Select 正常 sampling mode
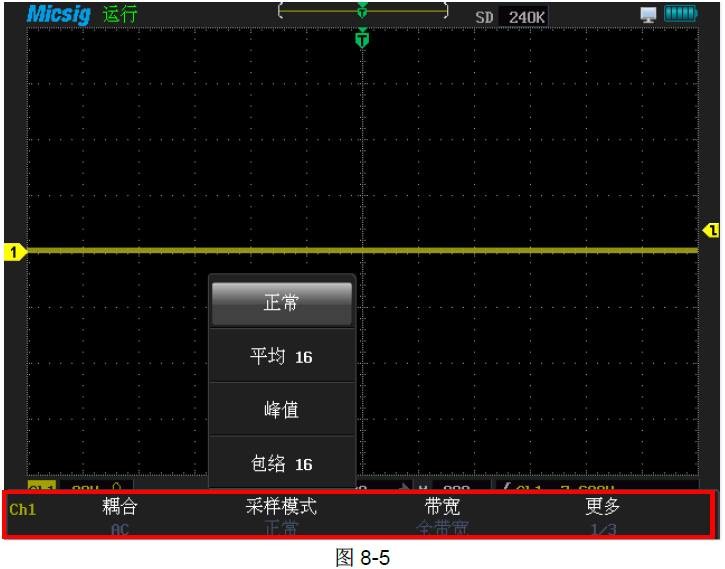This screenshot has height=569, width=725. point(281,303)
